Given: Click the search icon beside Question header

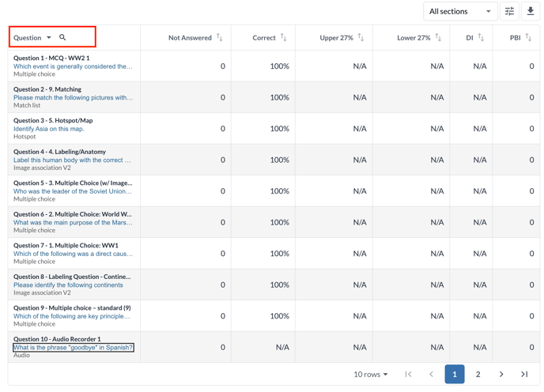Looking at the screenshot, I should [62, 37].
